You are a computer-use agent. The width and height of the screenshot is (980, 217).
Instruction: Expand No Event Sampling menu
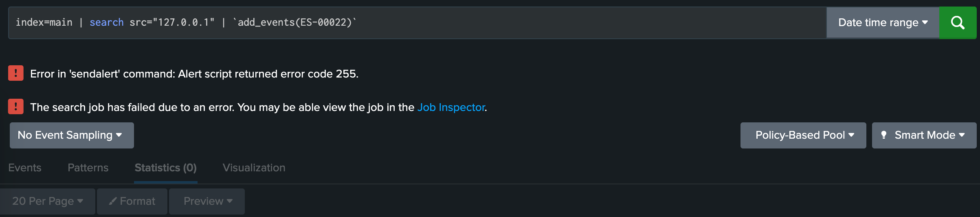[x=72, y=135]
